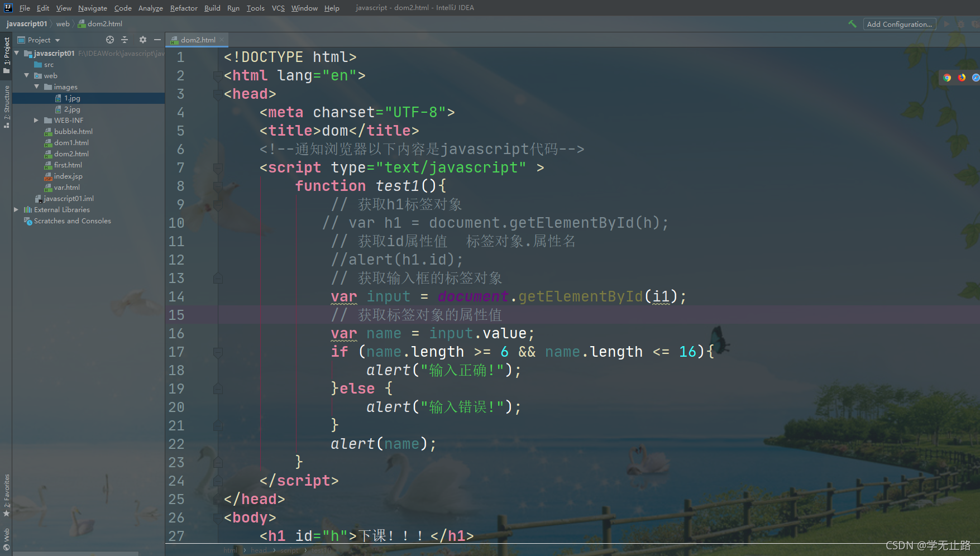
Task: Expand the WEB-INF folder
Action: pos(37,120)
